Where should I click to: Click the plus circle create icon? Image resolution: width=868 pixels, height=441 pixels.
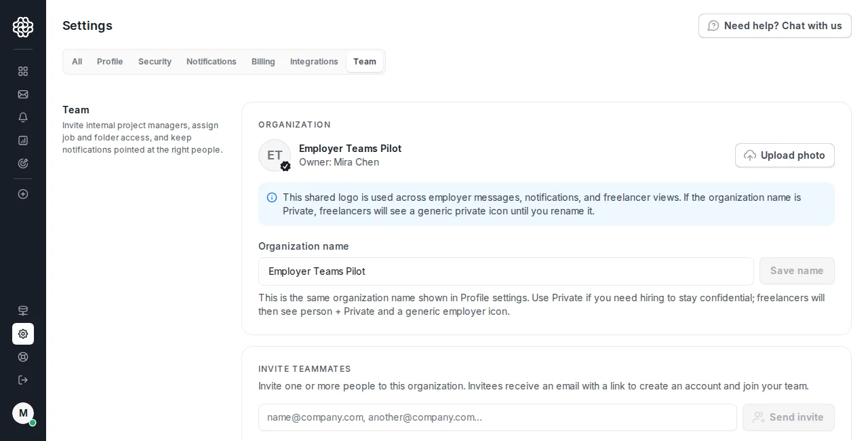23,194
